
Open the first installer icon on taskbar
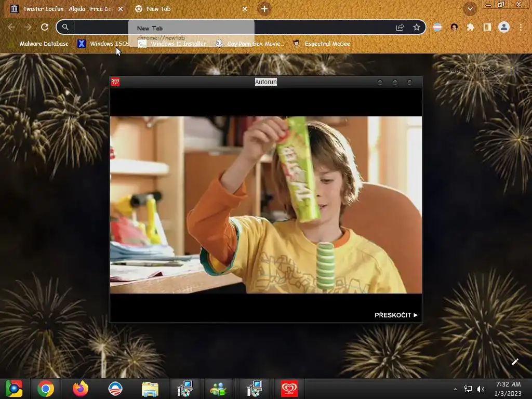185,389
